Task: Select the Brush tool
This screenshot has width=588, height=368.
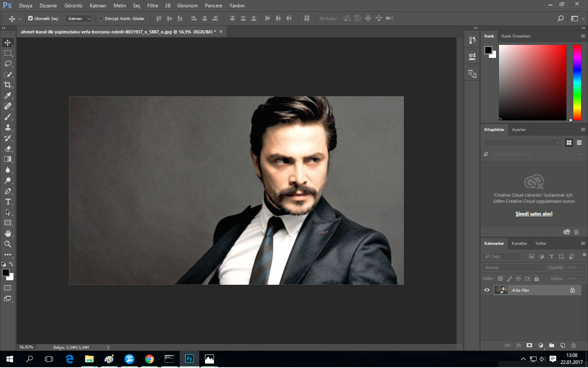Action: tap(8, 117)
